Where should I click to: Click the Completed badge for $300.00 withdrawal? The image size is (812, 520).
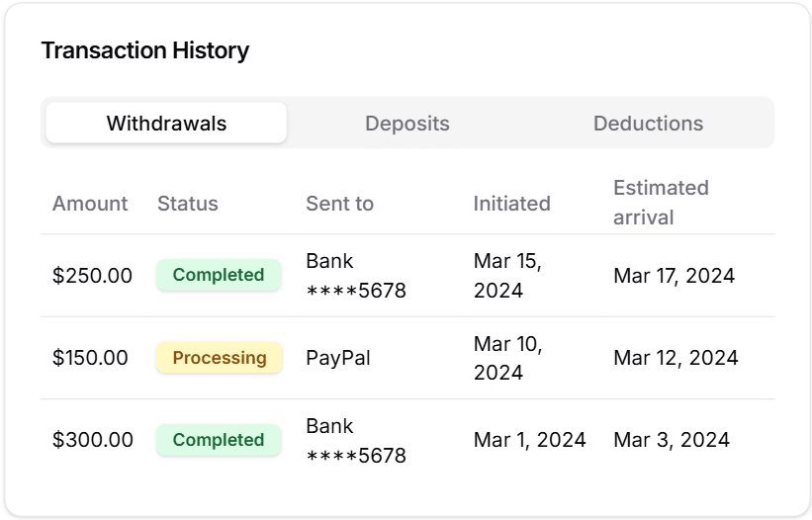[x=219, y=440]
